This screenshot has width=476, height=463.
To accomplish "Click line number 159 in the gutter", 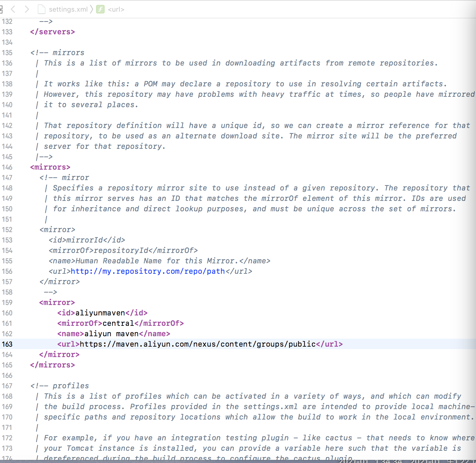I will point(7,303).
